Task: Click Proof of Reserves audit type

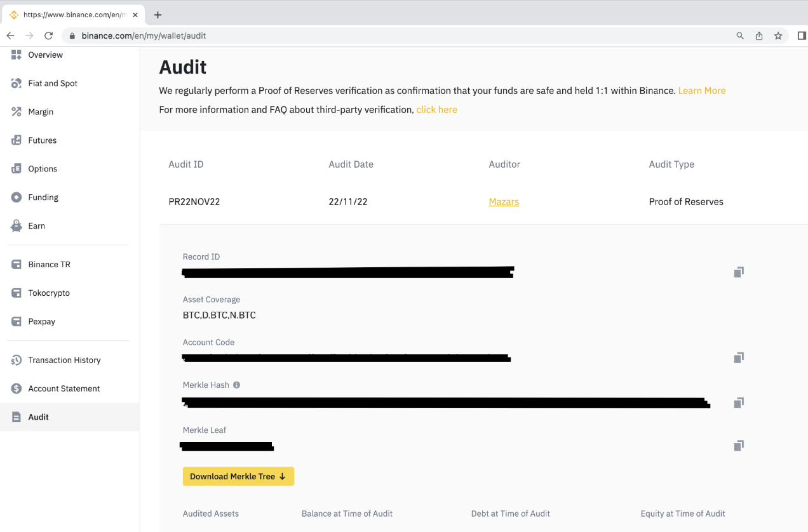Action: (686, 202)
